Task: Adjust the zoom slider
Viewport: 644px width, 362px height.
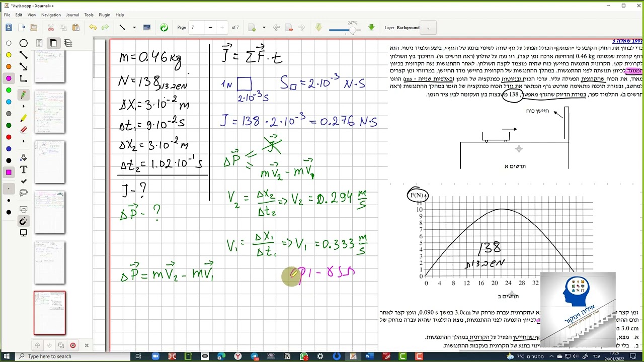Action: pos(345,30)
